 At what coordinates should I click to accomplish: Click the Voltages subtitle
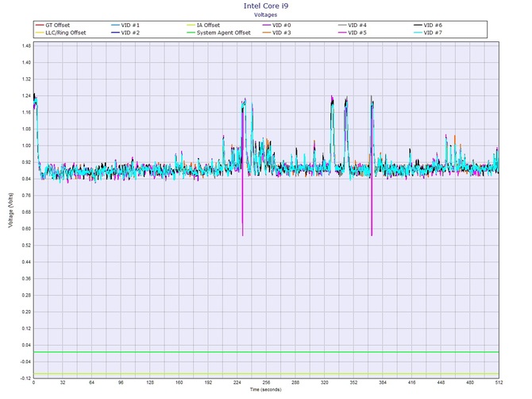266,14
